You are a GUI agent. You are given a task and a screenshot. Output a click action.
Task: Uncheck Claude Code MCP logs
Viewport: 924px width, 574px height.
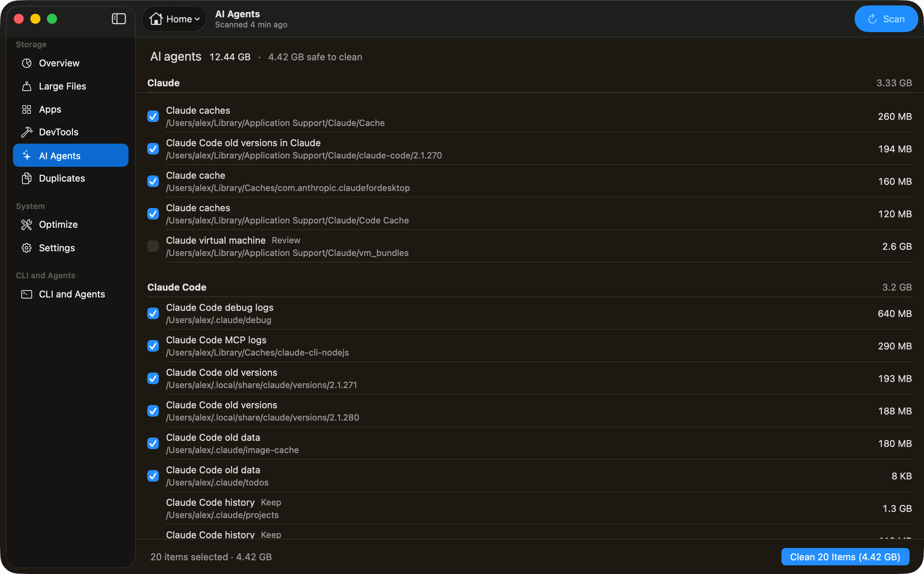click(x=153, y=346)
